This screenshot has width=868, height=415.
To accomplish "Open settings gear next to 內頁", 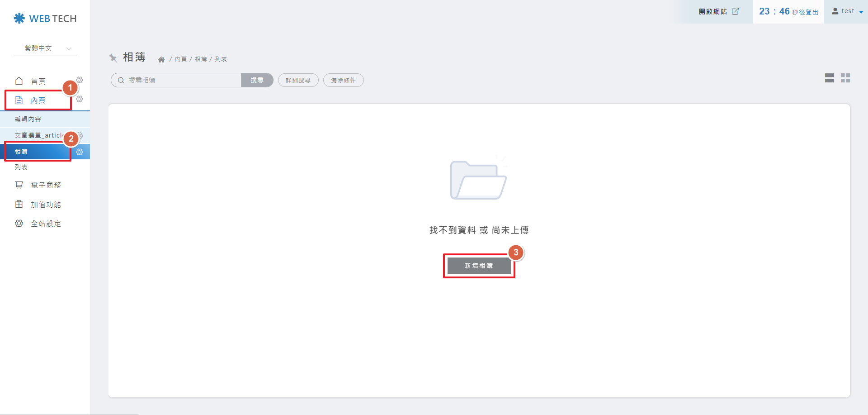I will click(x=80, y=99).
